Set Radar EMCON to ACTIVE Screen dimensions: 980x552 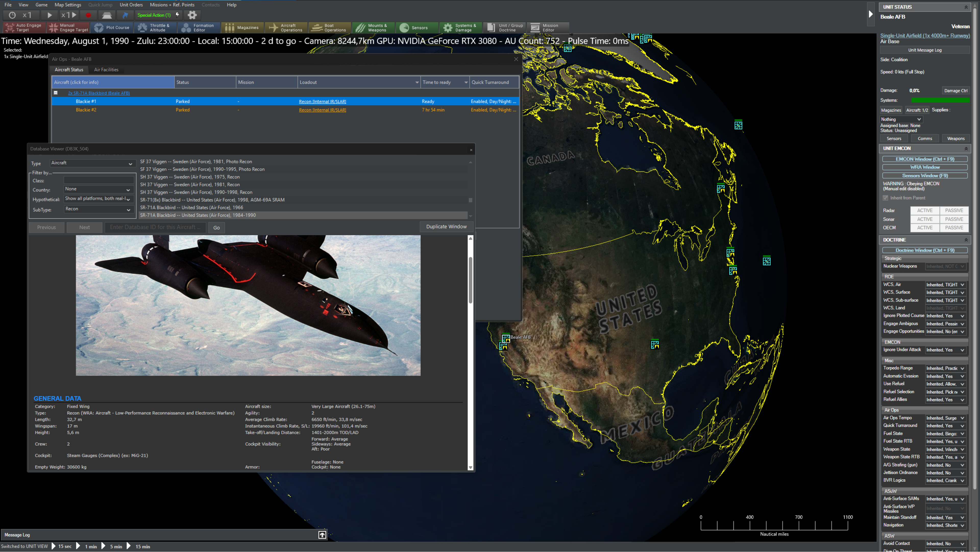click(x=924, y=211)
